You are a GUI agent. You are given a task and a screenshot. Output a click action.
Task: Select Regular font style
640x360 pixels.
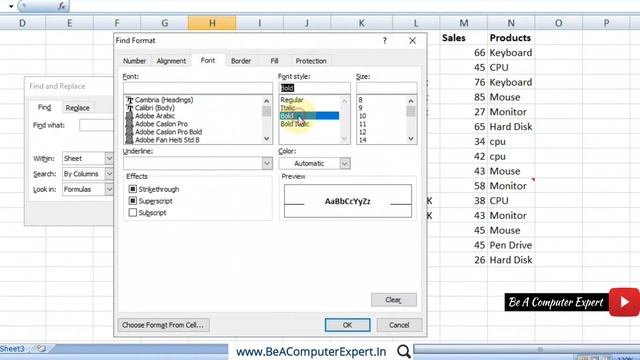tap(291, 100)
